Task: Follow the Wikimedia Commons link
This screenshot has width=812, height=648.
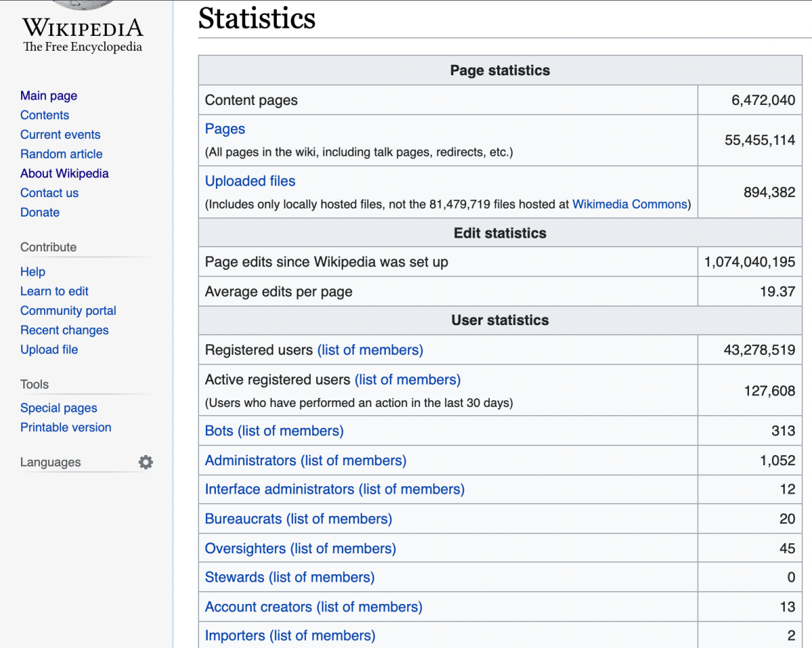Action: [629, 204]
